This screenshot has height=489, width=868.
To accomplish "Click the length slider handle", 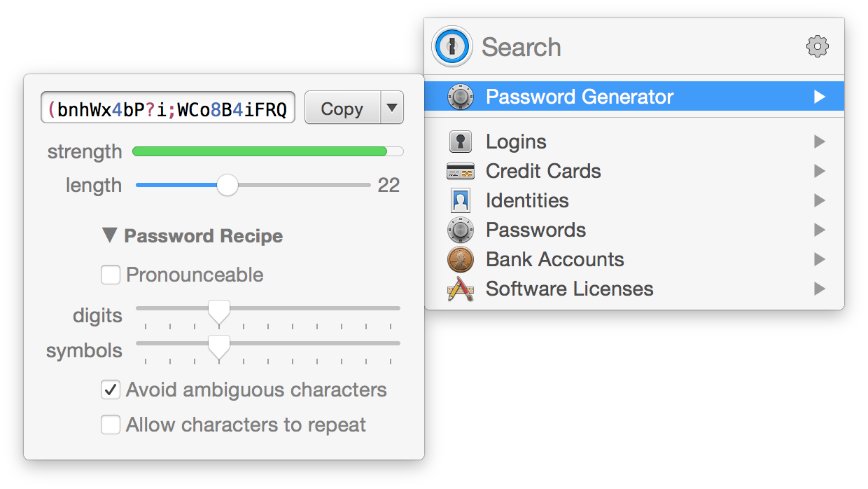I will click(227, 185).
